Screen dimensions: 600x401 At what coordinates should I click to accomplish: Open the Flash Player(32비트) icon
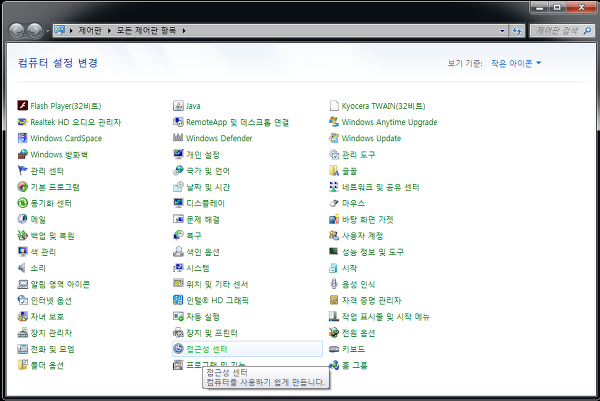[23, 105]
